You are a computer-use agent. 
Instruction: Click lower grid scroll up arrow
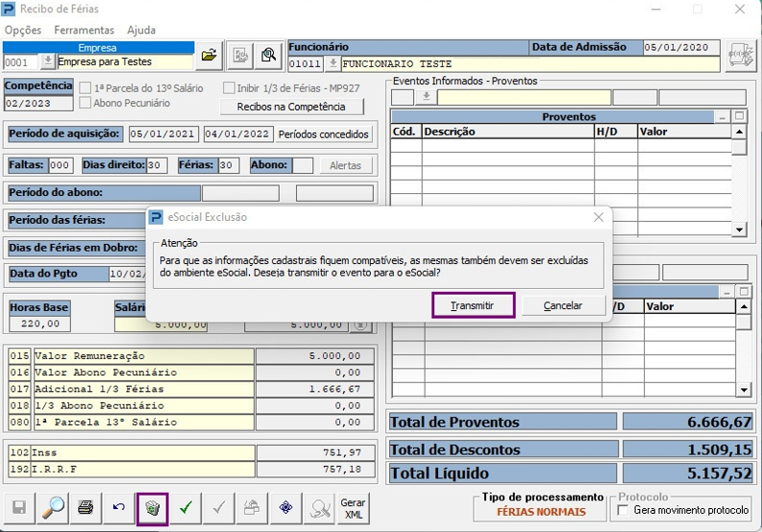pyautogui.click(x=744, y=306)
